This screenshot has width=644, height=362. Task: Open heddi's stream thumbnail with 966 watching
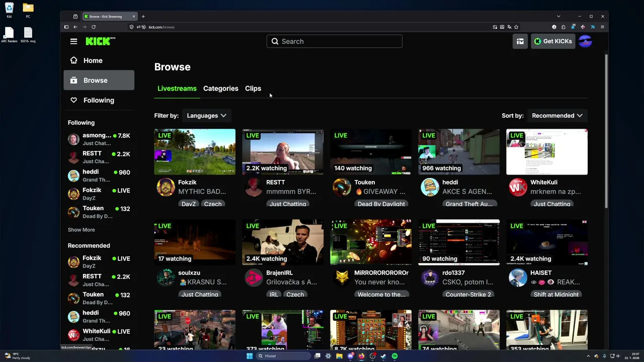tap(459, 152)
